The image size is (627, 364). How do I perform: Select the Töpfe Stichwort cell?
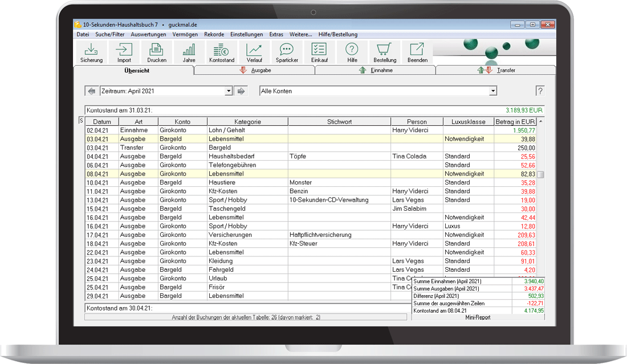(339, 156)
